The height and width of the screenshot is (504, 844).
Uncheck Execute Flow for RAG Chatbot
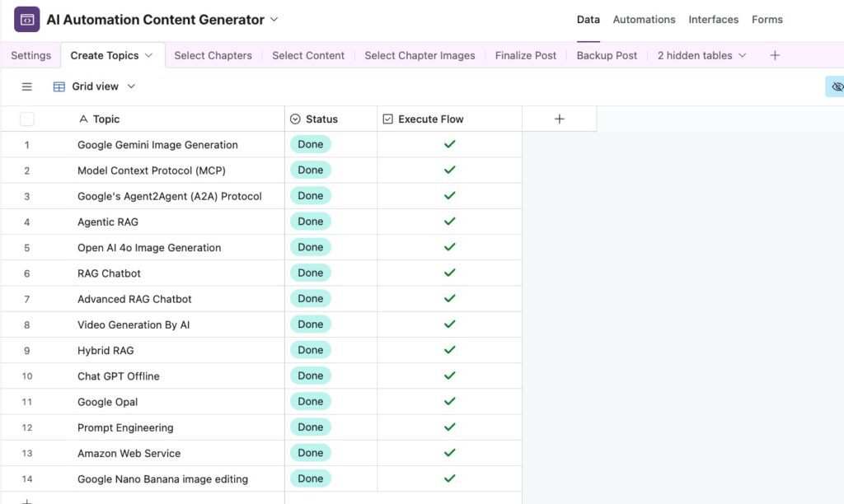click(449, 273)
